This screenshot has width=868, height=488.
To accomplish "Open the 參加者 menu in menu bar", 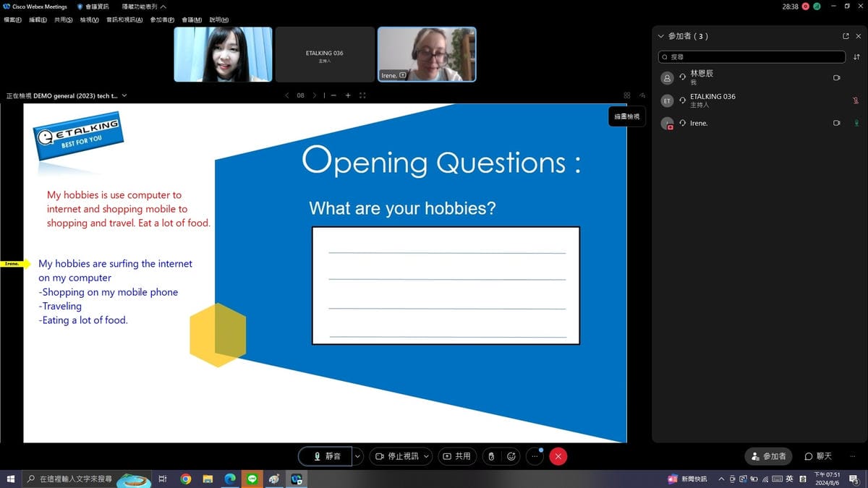I will pos(162,20).
